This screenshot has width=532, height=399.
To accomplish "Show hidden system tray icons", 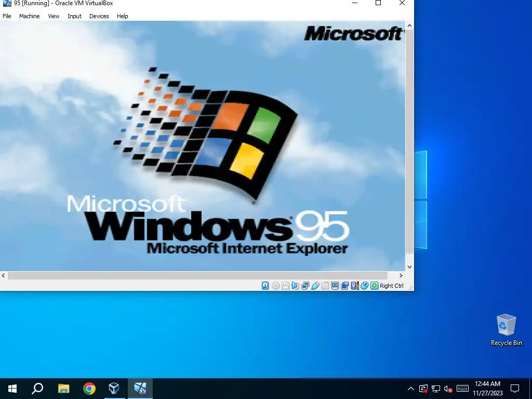I will point(410,389).
